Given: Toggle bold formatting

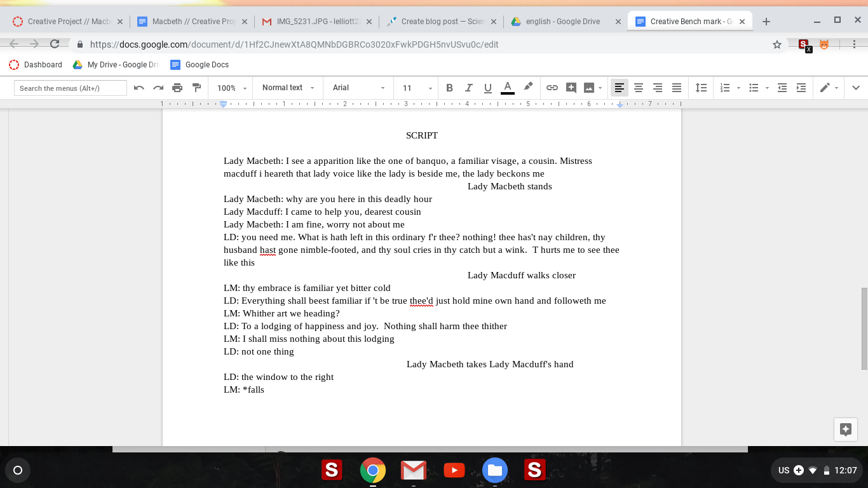Looking at the screenshot, I should click(449, 88).
